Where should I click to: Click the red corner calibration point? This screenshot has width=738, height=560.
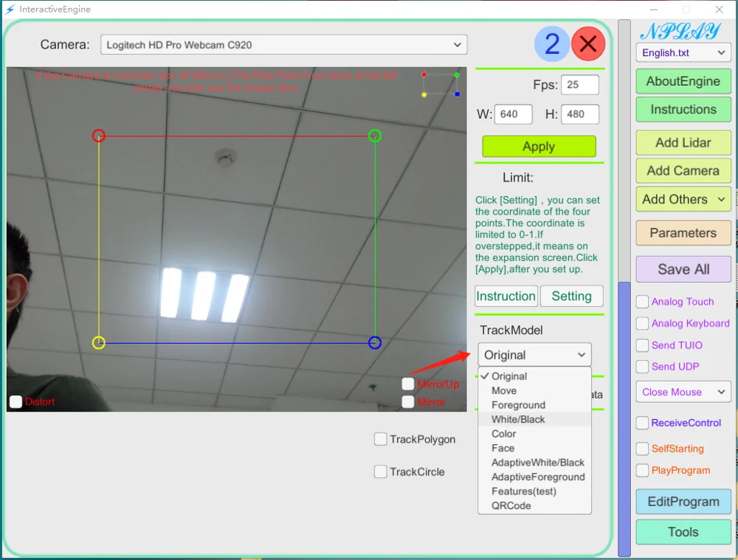98,136
